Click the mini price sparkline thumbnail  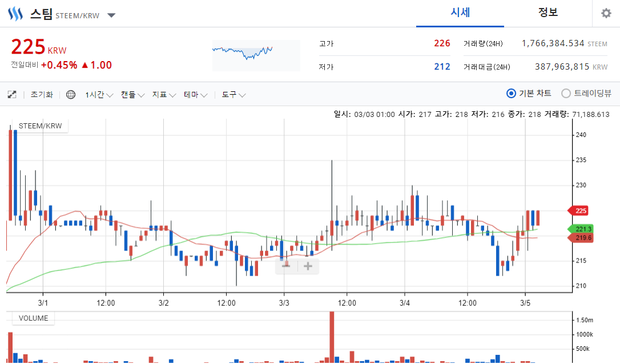coord(256,55)
